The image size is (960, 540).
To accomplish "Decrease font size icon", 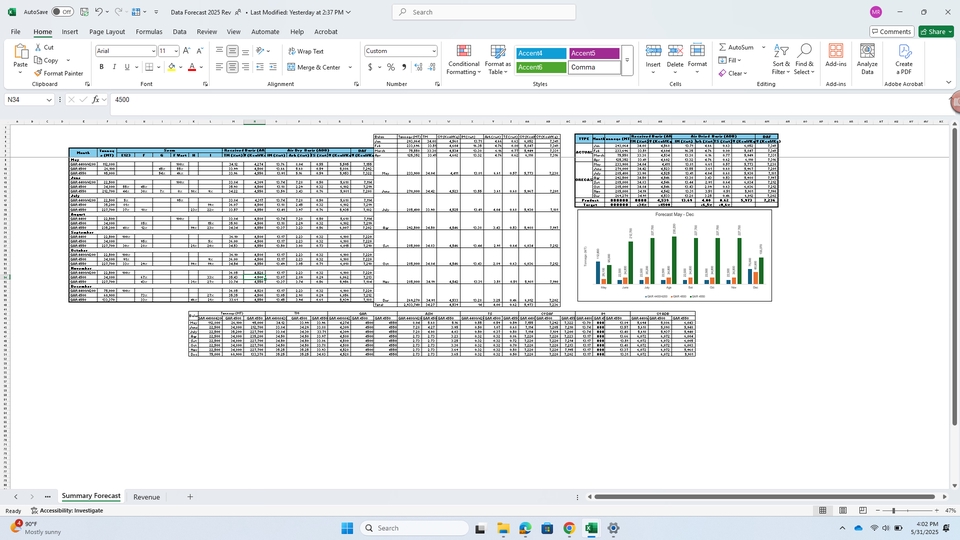I will tap(200, 51).
